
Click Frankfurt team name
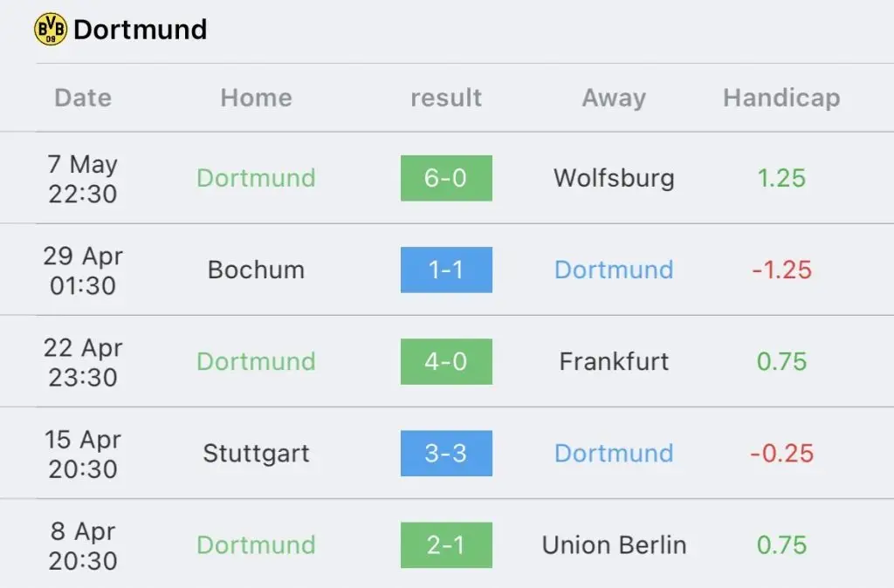tap(614, 362)
